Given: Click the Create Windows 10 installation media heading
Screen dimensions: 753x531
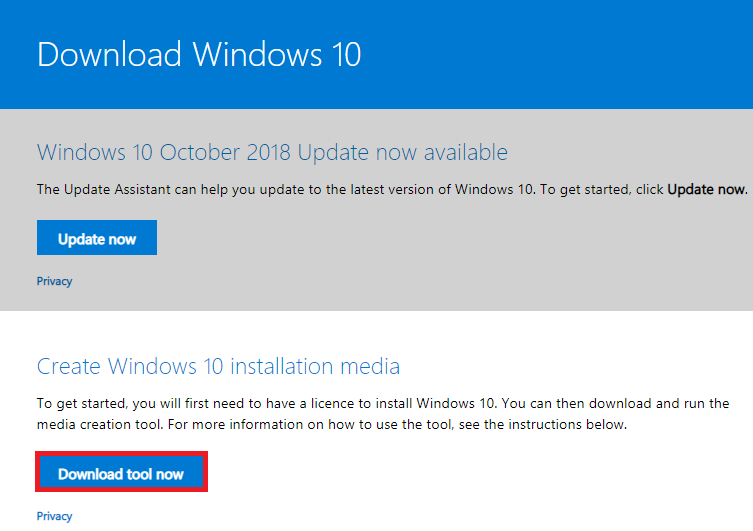Looking at the screenshot, I should coord(219,366).
